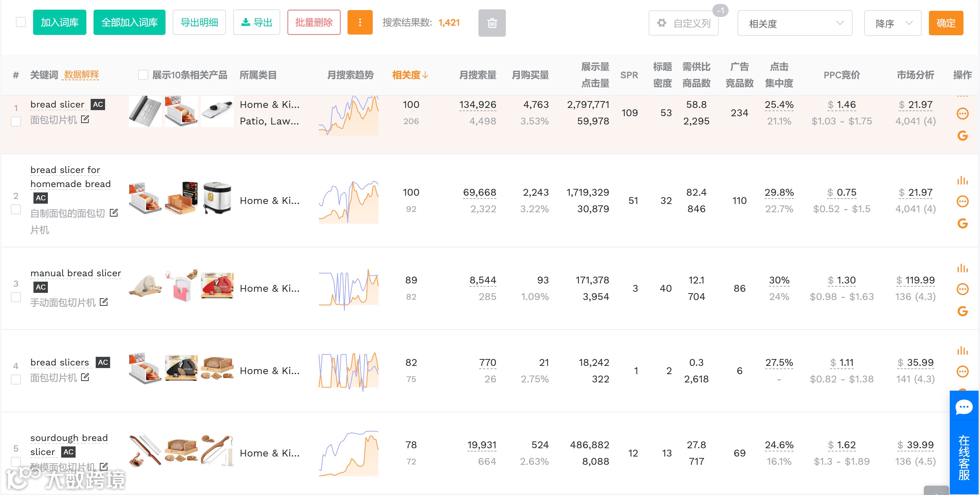980x495 pixels.
Task: Open 自定义列 column settings
Action: [x=684, y=23]
